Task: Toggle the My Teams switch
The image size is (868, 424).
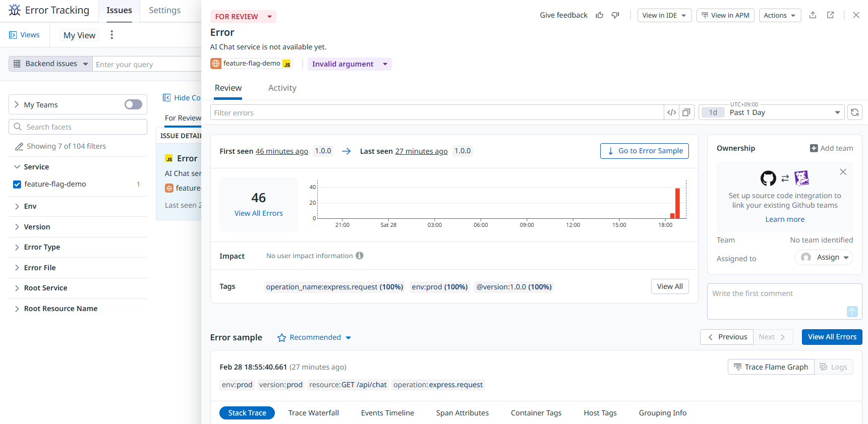Action: tap(133, 104)
